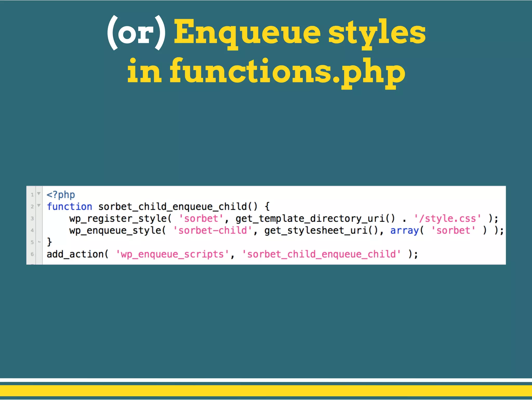
Task: Collapse the function fold triangle on line 2
Action: (x=39, y=205)
